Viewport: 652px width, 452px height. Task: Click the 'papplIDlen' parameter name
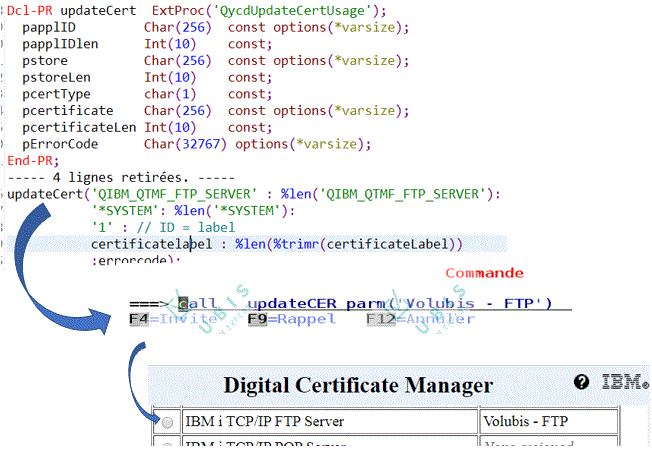tap(60, 44)
